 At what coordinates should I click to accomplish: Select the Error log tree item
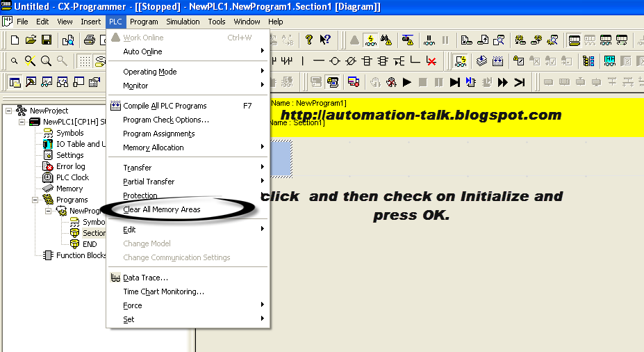(71, 166)
